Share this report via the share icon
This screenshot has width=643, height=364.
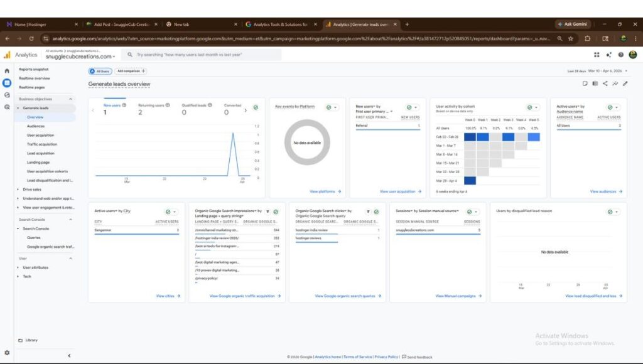pos(605,83)
